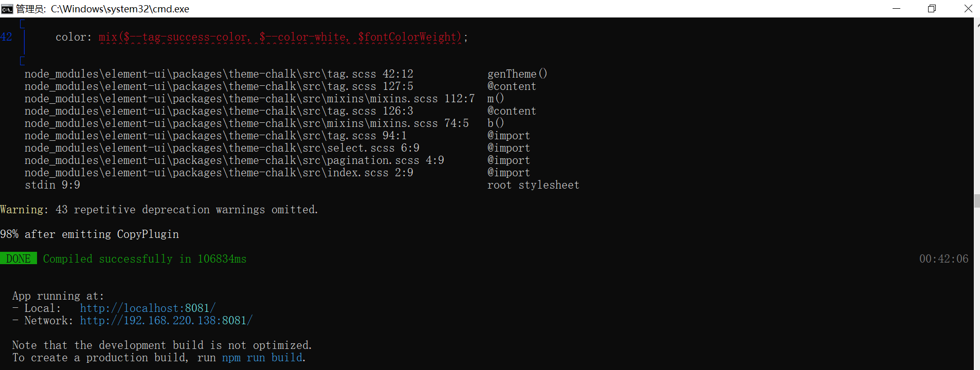
Task: Click the line number 42 marker
Action: [6, 37]
